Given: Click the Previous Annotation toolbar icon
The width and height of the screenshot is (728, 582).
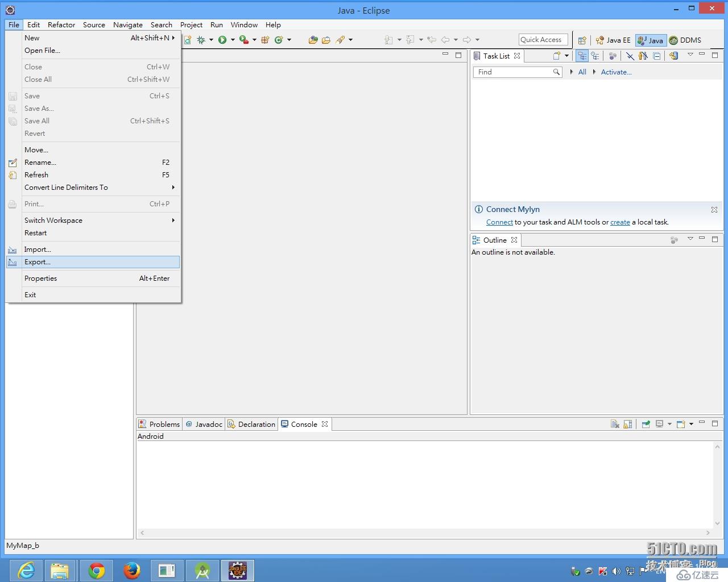Looking at the screenshot, I should [410, 40].
